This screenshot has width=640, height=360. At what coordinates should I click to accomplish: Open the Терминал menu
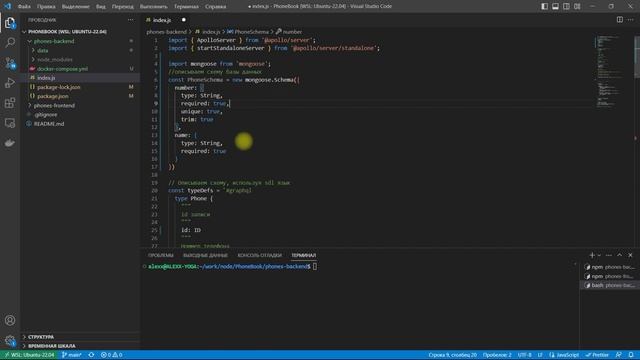pos(186,7)
